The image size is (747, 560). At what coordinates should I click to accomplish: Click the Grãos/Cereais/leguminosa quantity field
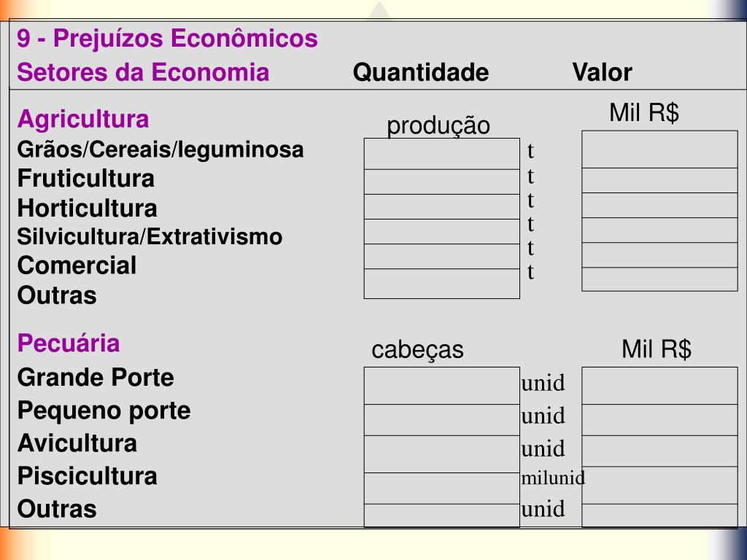click(441, 154)
